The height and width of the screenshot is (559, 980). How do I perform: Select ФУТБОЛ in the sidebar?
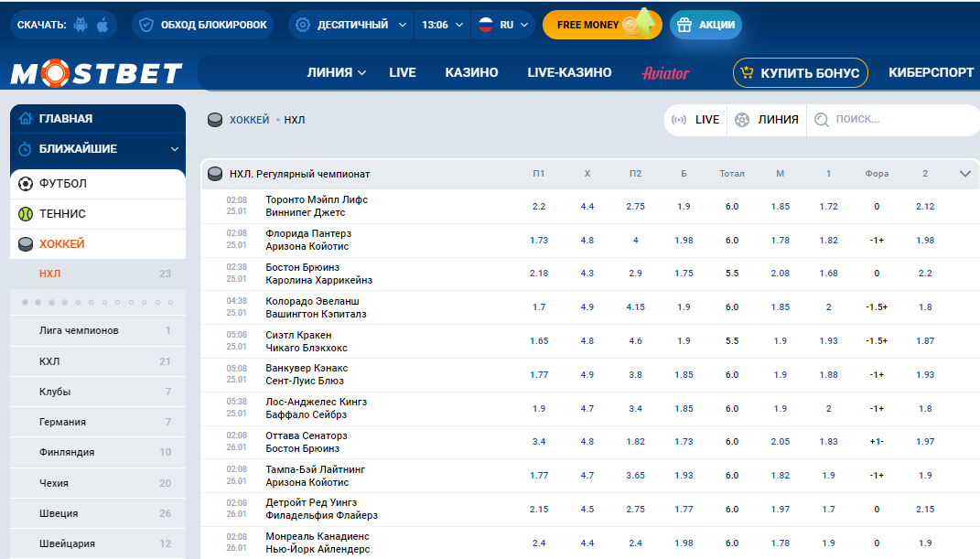(98, 184)
